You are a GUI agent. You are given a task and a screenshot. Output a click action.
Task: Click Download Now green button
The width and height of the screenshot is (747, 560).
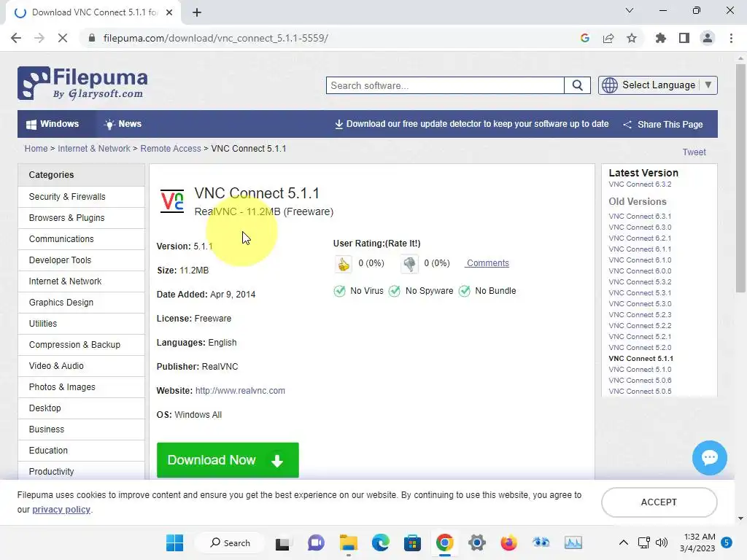(x=228, y=460)
